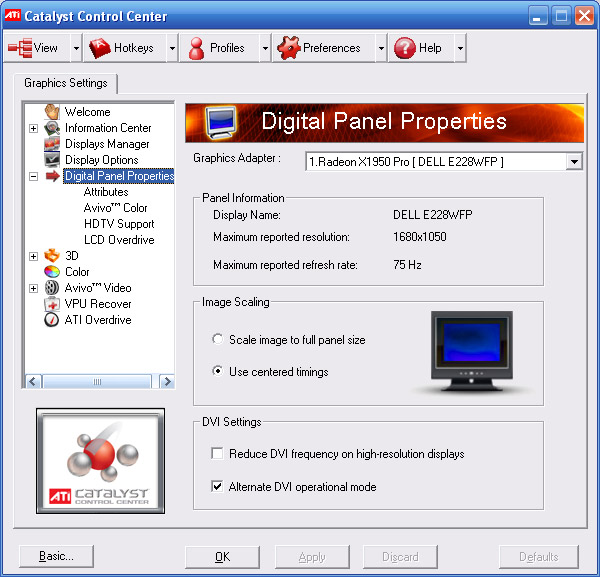
Task: Select VPU Recover label in the tree
Action: click(98, 304)
